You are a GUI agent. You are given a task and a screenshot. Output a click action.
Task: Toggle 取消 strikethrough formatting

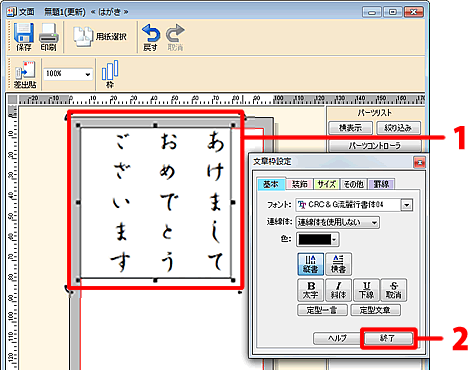pyautogui.click(x=394, y=290)
